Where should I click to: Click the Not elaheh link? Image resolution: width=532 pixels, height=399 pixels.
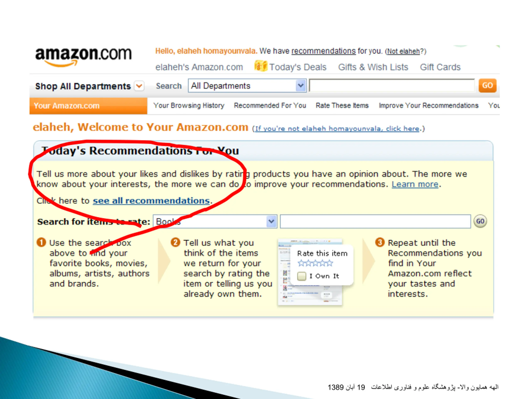[403, 52]
